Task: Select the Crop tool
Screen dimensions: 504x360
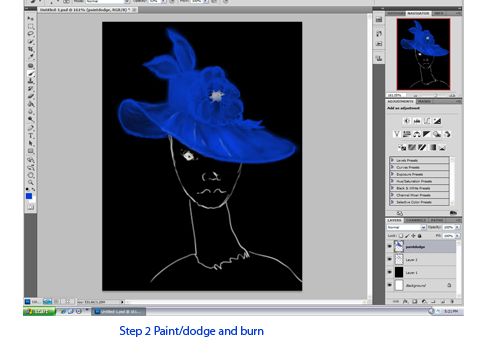Action: [x=30, y=49]
